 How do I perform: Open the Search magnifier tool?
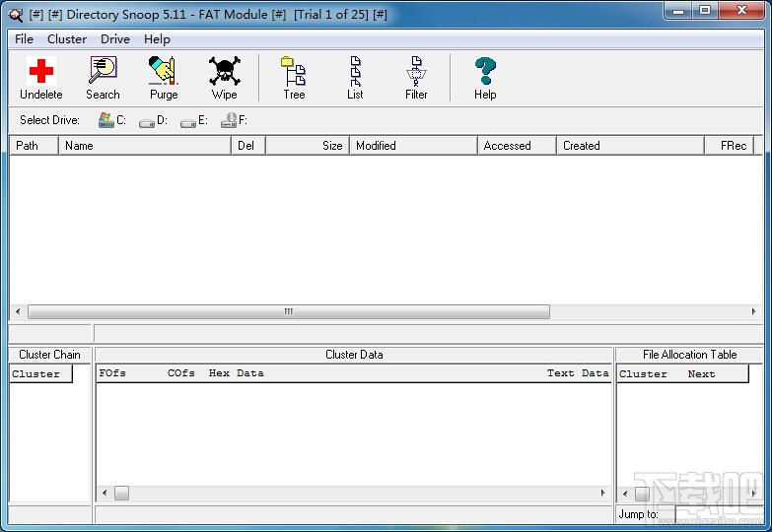pos(103,70)
